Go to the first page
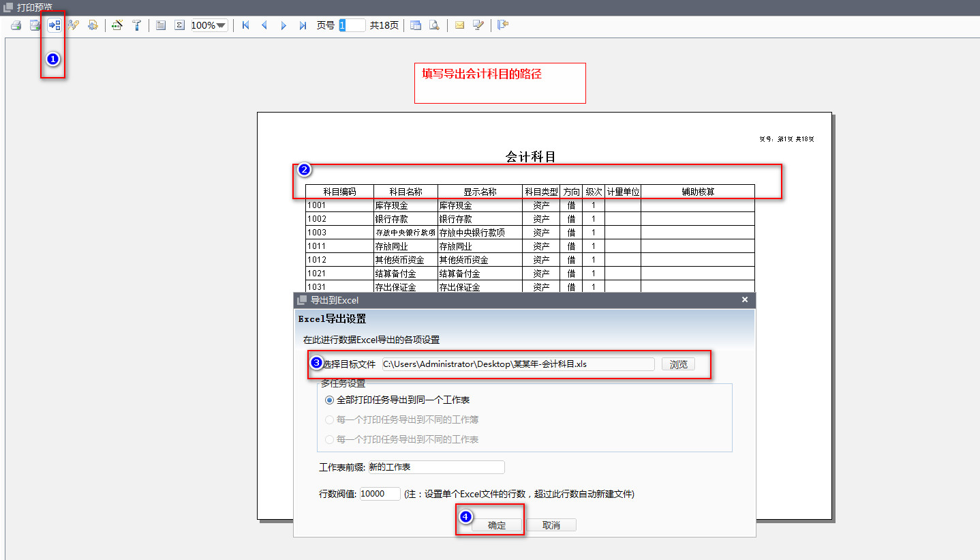The image size is (980, 560). tap(245, 25)
